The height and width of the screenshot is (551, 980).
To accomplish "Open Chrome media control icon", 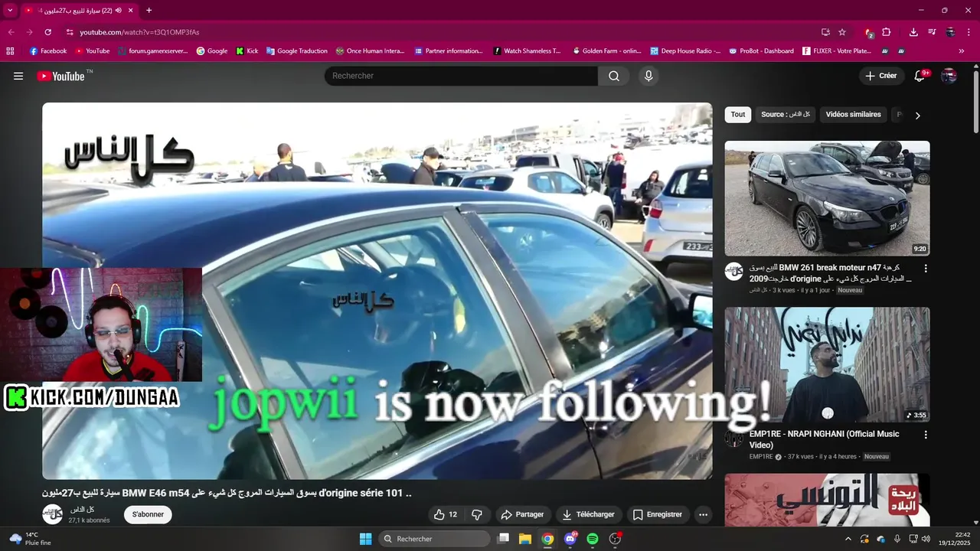I will 932,32.
